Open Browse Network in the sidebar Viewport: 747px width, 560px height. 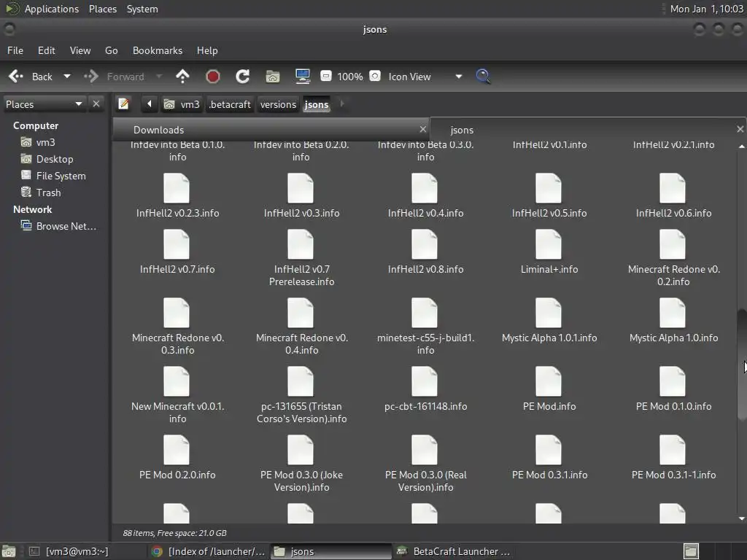click(58, 226)
